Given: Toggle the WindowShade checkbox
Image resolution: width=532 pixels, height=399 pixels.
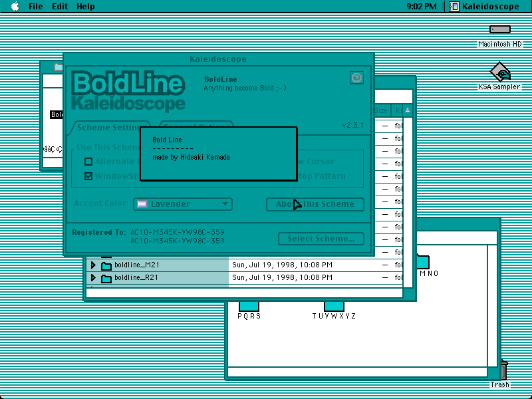Looking at the screenshot, I should 88,176.
